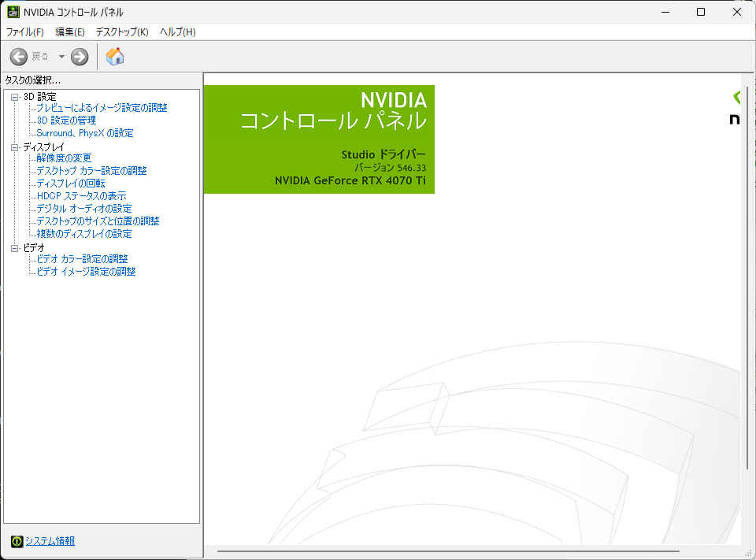Select 3D 設定の管理 in the task tree
Screen dimensions: 756x560
pyautogui.click(x=66, y=121)
